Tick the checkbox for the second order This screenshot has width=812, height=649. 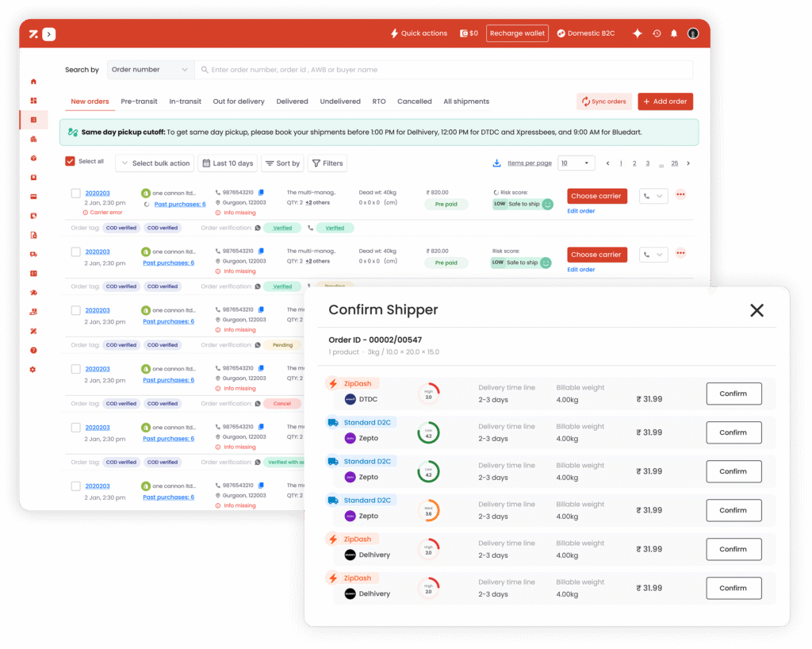point(76,252)
